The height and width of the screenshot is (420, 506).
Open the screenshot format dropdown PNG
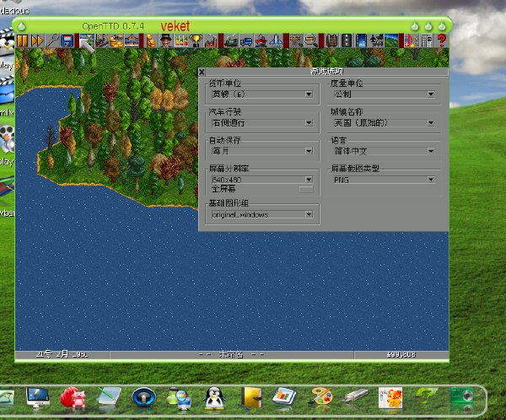[x=384, y=180]
